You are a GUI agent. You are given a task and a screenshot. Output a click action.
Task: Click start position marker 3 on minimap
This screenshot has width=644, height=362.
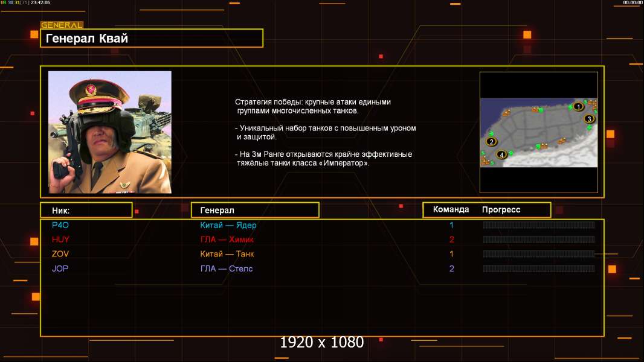589,119
